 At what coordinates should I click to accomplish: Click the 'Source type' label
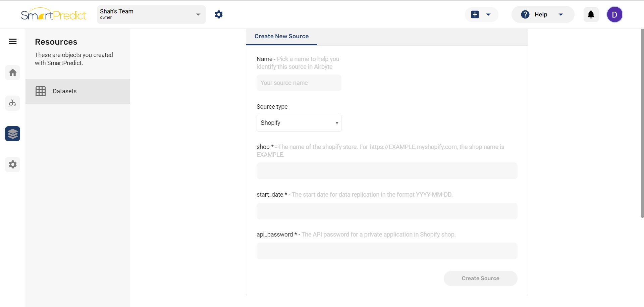tap(272, 107)
